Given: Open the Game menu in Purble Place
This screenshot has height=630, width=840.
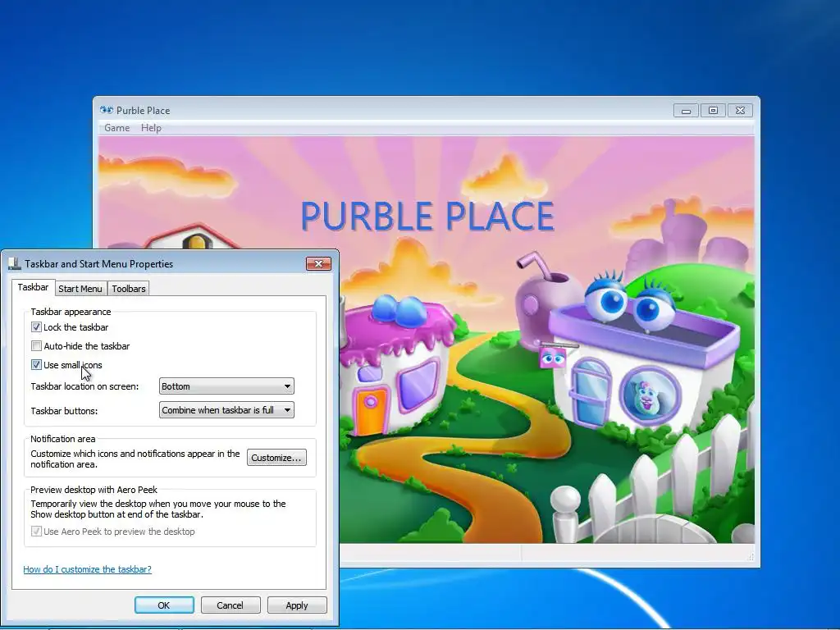Looking at the screenshot, I should tap(116, 127).
